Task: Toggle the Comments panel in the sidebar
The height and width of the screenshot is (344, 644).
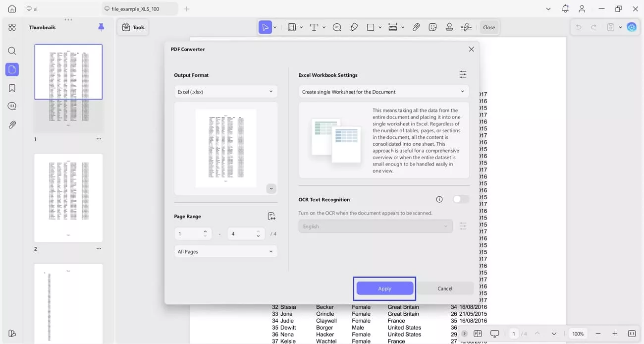Action: (x=12, y=106)
